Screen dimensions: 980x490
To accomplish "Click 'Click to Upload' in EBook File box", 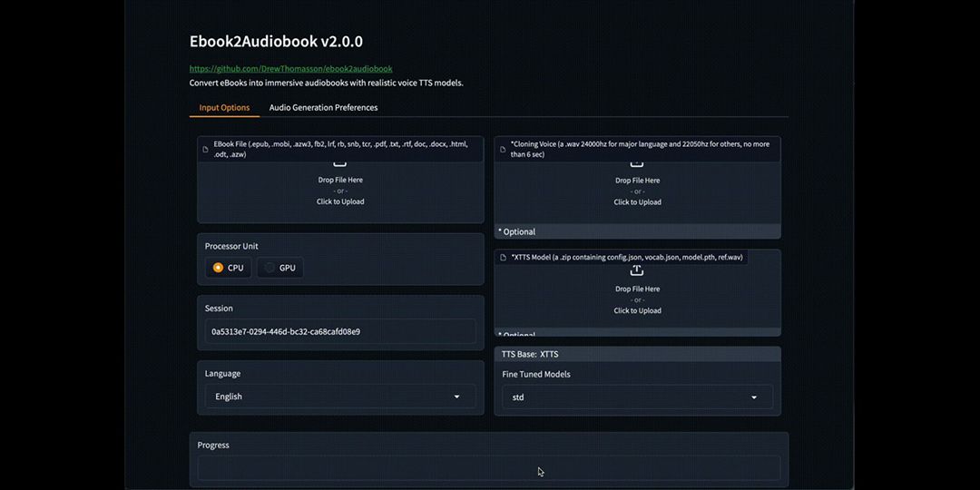I will pyautogui.click(x=340, y=201).
